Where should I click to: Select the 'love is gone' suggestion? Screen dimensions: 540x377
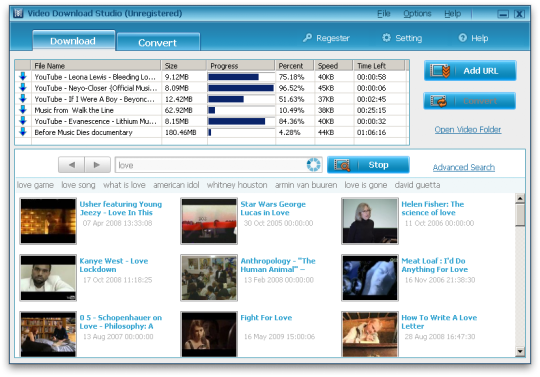tap(366, 185)
